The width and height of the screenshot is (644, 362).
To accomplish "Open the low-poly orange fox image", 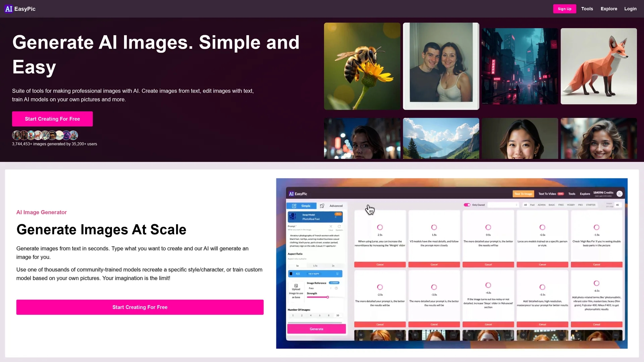I will tap(599, 66).
